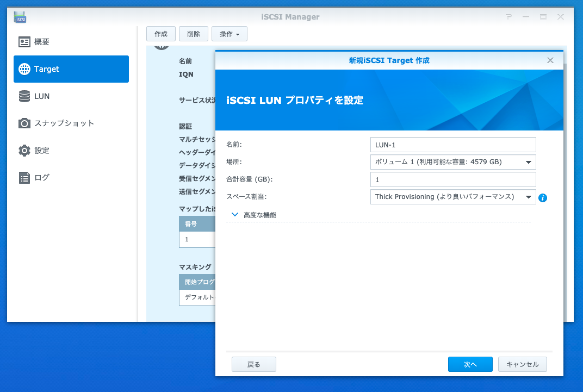Viewport: 583px width, 392px height.
Task: Click the 認証 label in Target details
Action: pyautogui.click(x=185, y=127)
